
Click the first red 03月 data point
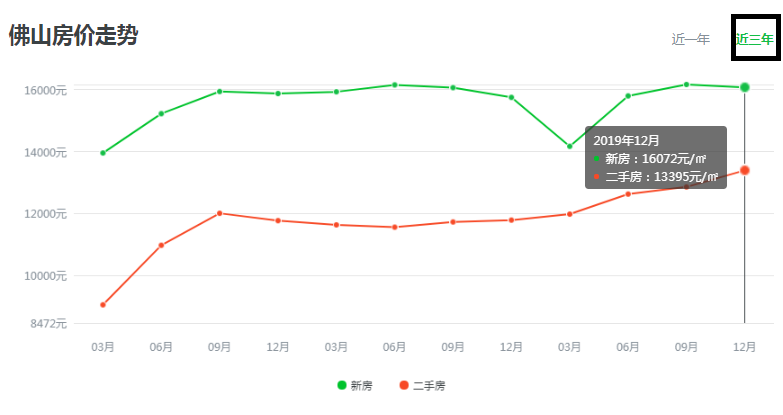103,305
